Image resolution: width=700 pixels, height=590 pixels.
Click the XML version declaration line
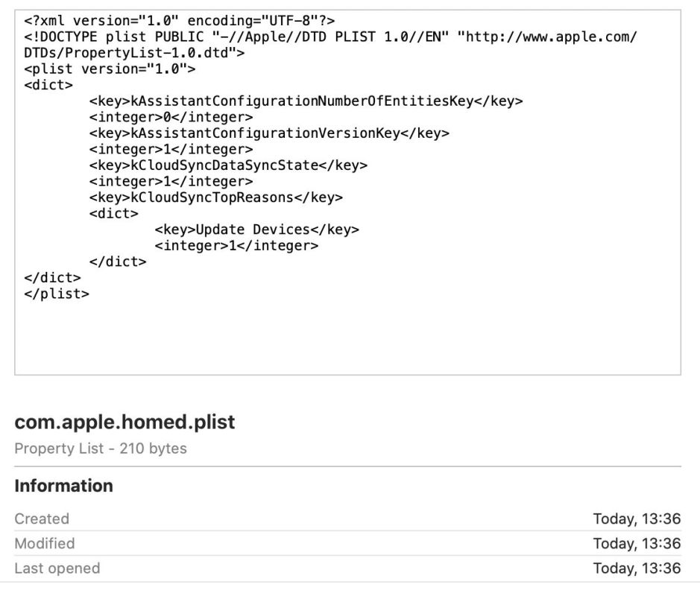180,21
